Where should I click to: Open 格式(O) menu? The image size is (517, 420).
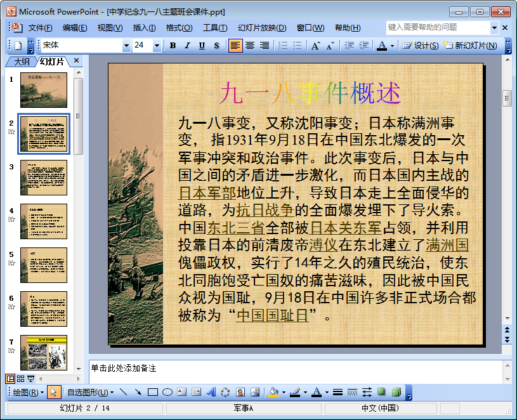[x=179, y=28]
